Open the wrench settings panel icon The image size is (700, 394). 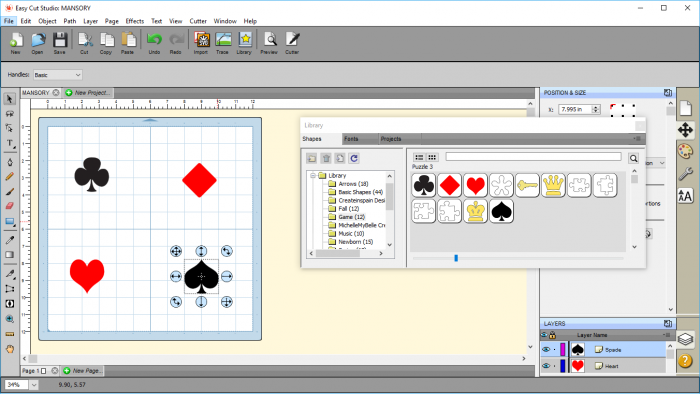[685, 174]
